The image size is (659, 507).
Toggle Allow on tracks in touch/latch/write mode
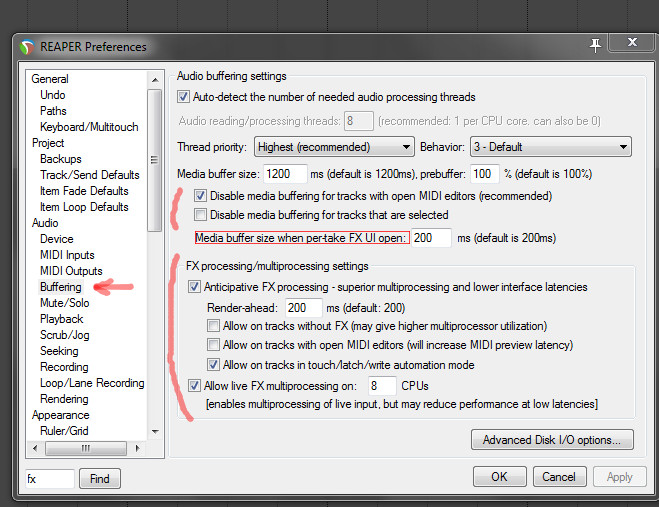point(213,364)
